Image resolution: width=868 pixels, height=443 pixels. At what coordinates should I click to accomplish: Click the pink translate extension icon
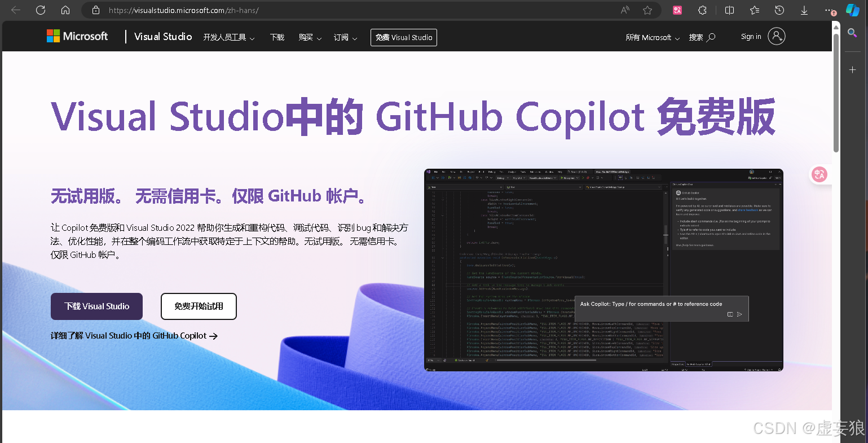[x=677, y=10]
